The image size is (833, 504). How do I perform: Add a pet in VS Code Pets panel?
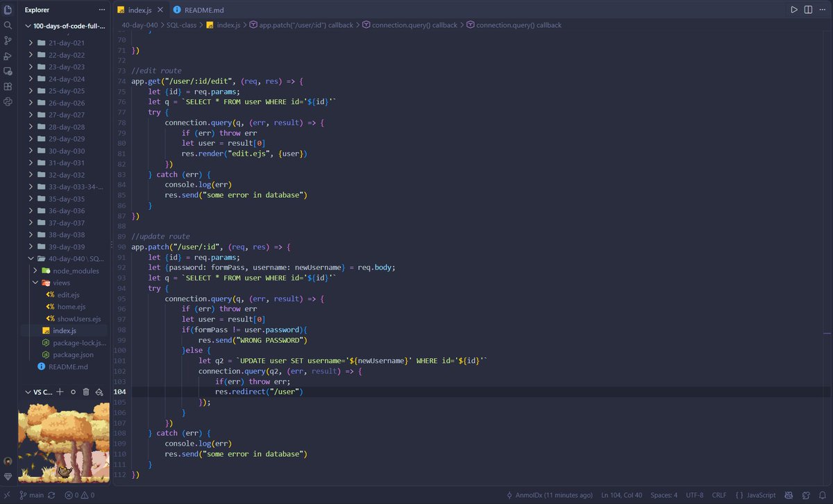pos(60,392)
